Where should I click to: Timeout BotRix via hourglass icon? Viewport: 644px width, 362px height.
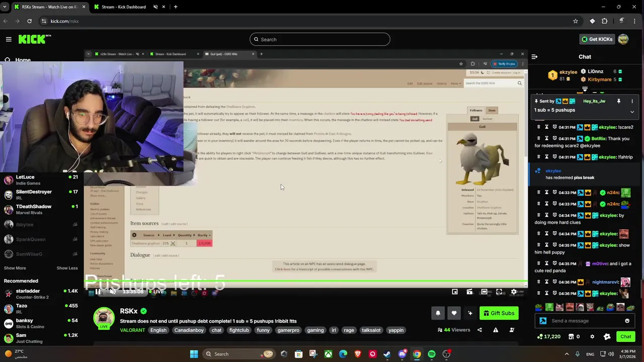547,138
